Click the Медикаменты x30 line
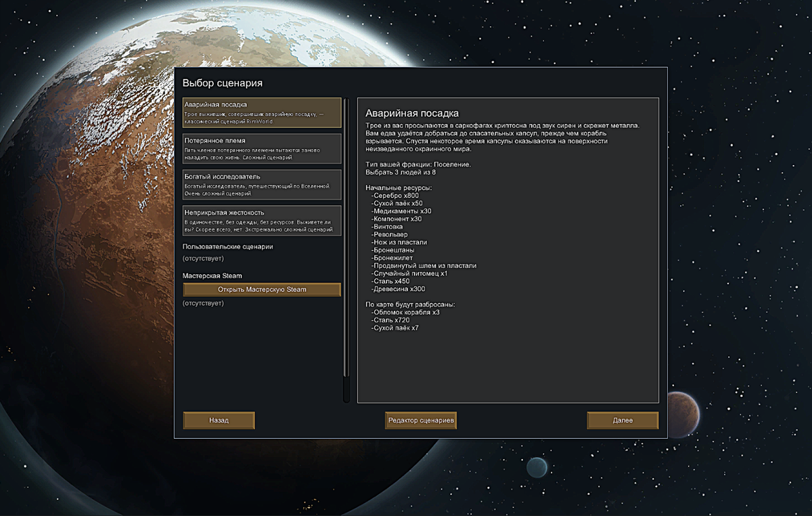The width and height of the screenshot is (812, 516). [401, 211]
